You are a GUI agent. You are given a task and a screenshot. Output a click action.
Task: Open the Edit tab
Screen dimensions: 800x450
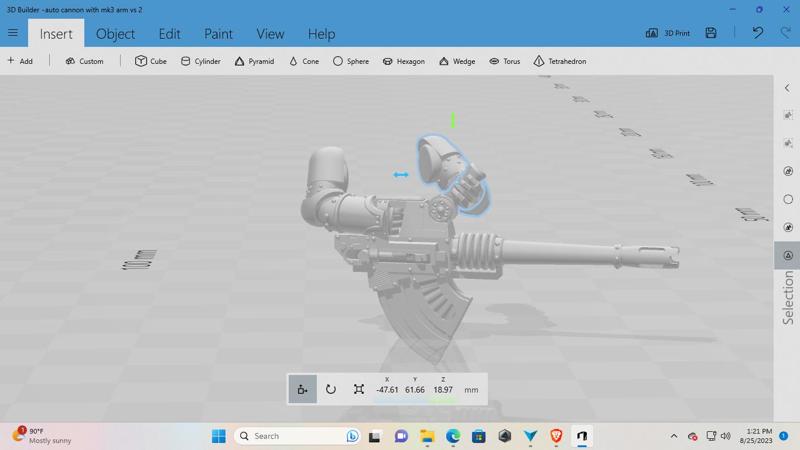click(x=169, y=34)
